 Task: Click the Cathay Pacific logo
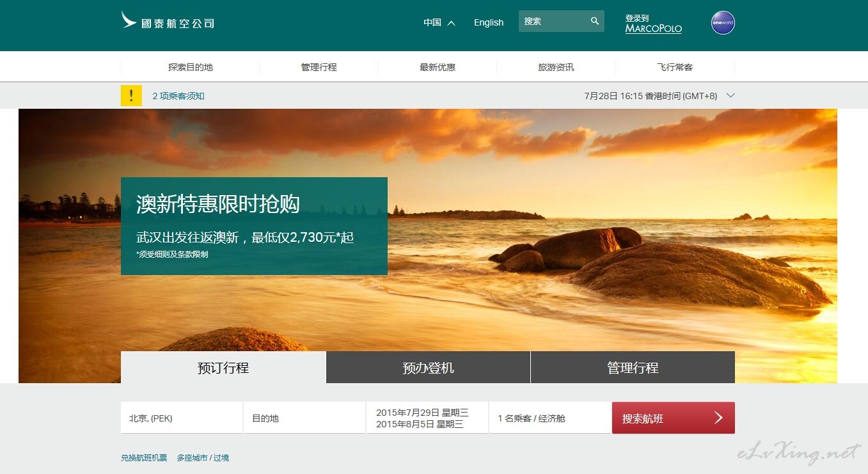[x=168, y=21]
